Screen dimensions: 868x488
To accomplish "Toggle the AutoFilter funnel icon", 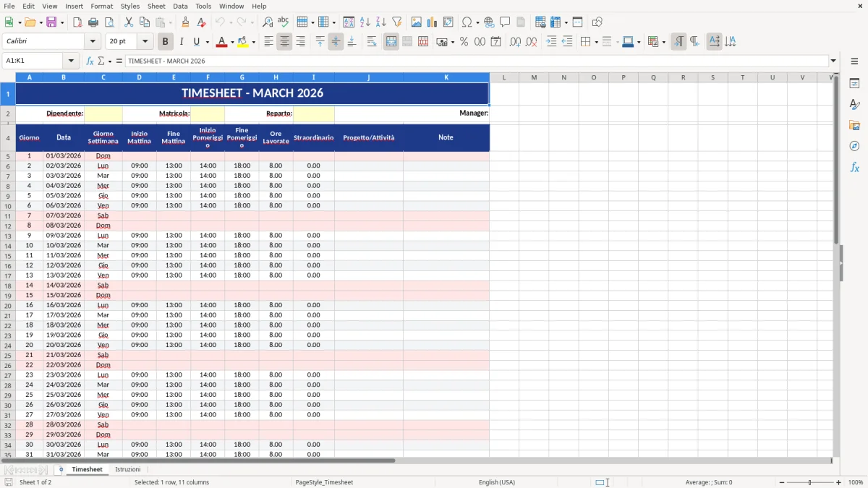I will [x=397, y=22].
